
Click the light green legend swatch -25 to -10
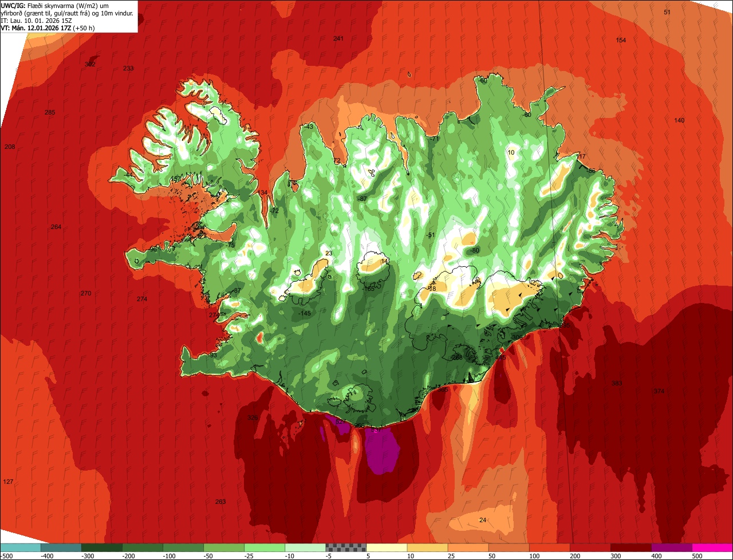pos(265,547)
